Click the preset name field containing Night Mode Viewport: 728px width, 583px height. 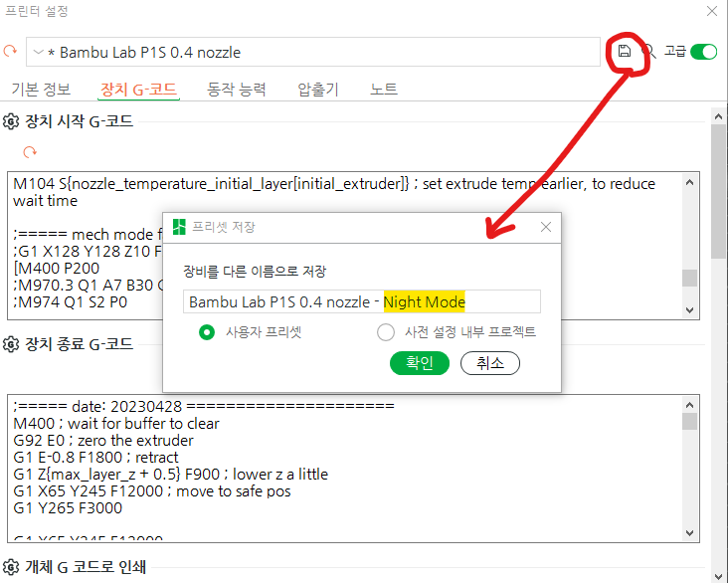click(x=362, y=302)
